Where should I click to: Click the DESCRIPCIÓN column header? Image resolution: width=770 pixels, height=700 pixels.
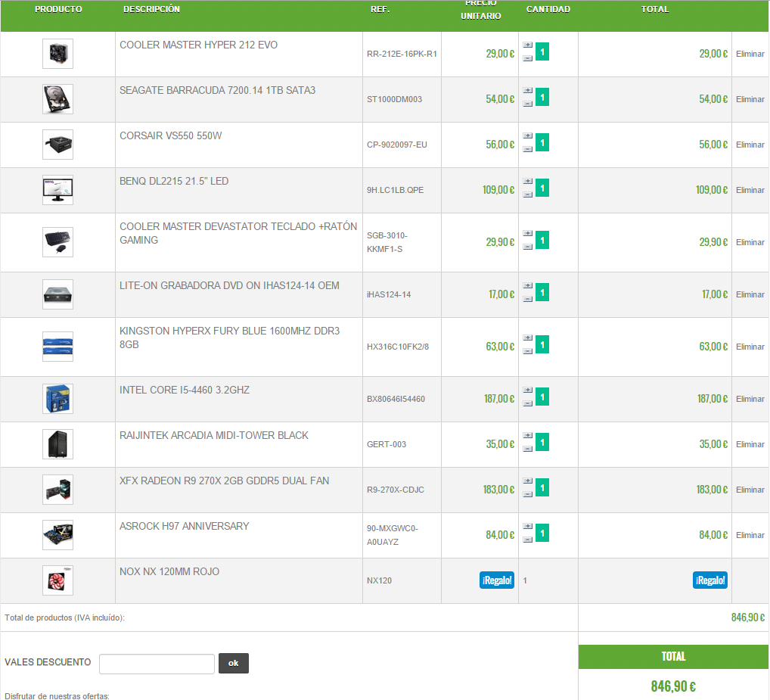tap(151, 9)
